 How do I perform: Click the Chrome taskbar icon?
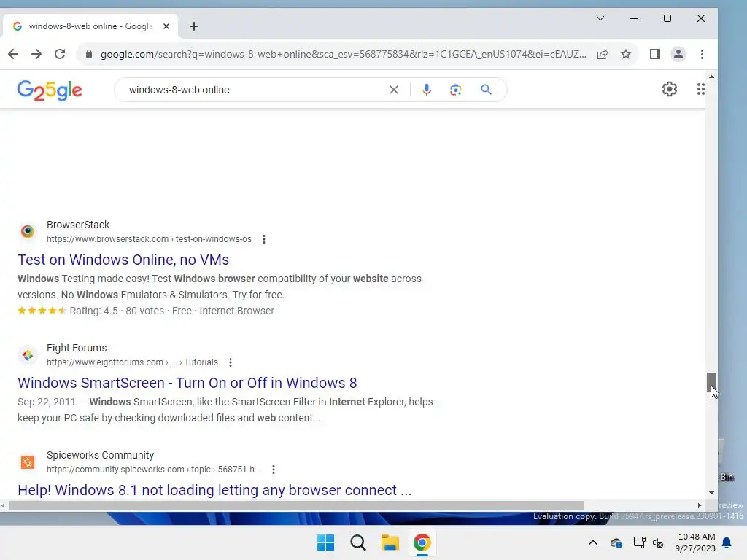coord(422,542)
